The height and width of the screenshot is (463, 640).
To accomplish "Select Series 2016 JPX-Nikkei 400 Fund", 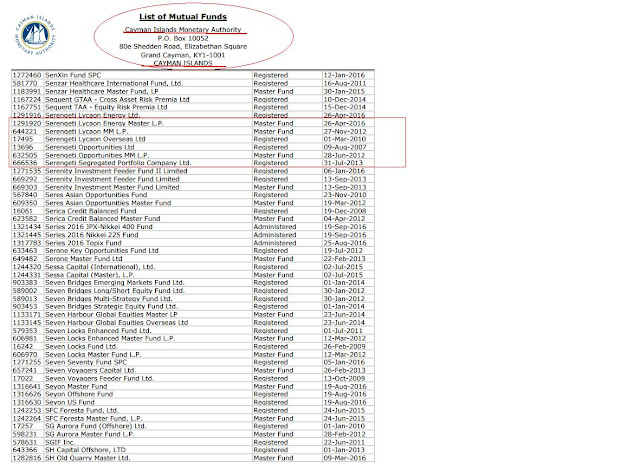I will [x=98, y=227].
